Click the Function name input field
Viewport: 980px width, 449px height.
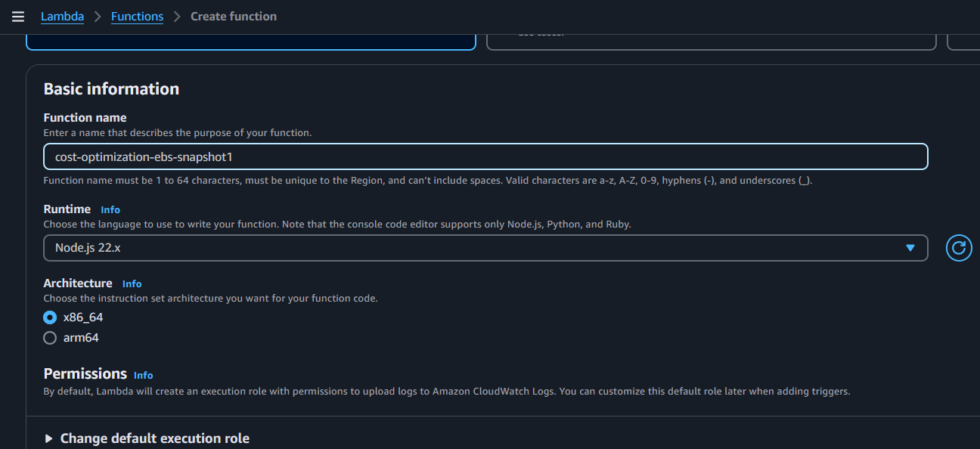485,156
